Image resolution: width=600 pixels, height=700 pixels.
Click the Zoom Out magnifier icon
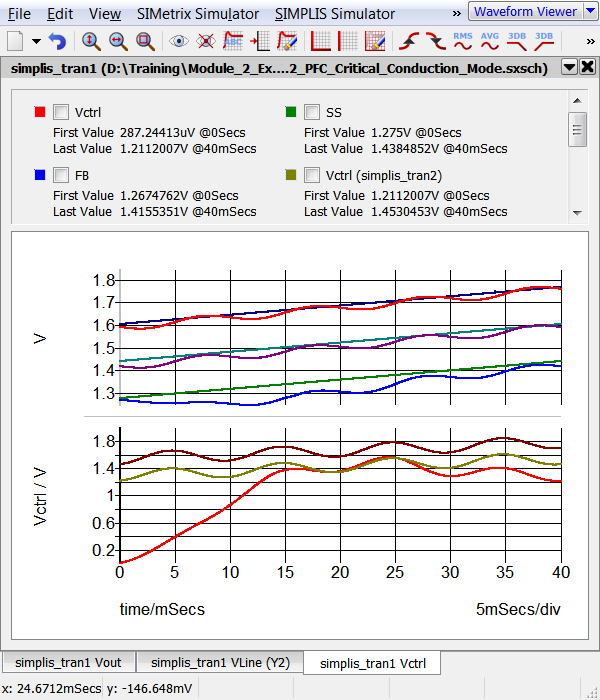118,41
